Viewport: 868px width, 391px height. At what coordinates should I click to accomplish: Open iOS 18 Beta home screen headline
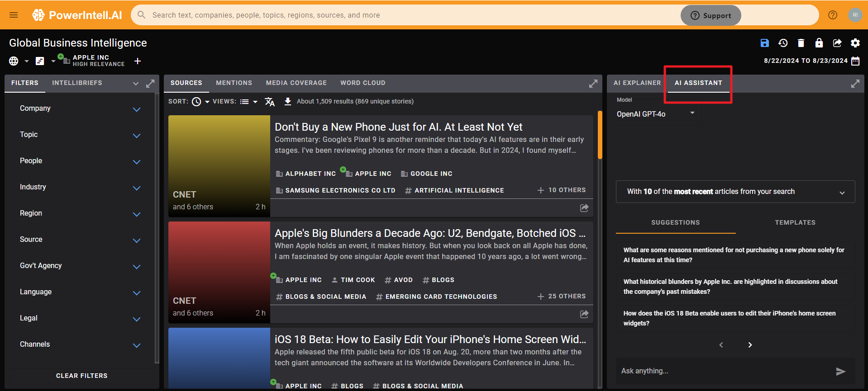click(430, 339)
